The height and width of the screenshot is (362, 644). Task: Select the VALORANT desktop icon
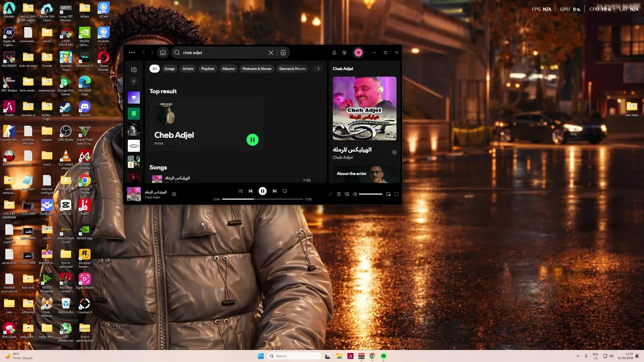coord(9,59)
